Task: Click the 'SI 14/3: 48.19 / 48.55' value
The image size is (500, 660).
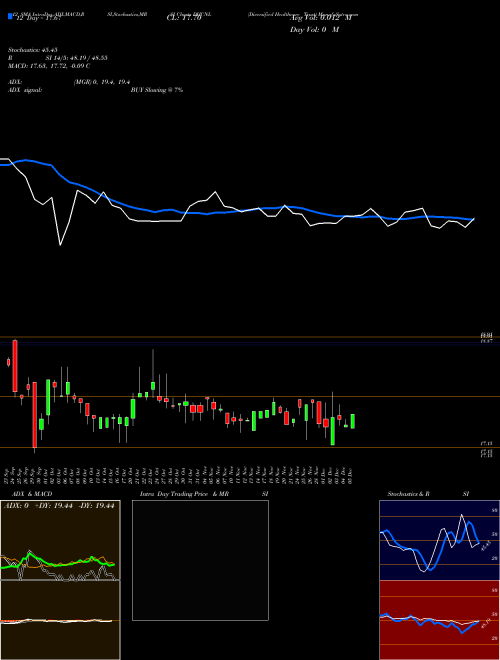Action: click(x=77, y=58)
